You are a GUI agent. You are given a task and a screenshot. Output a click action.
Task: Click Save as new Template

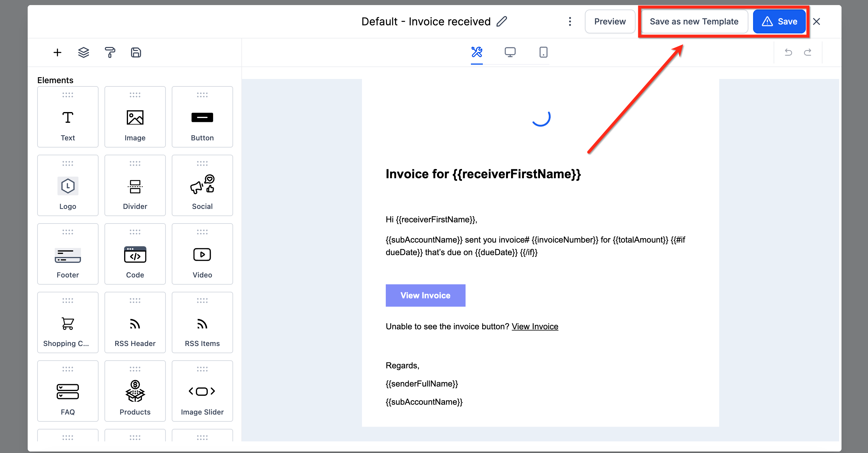click(694, 21)
